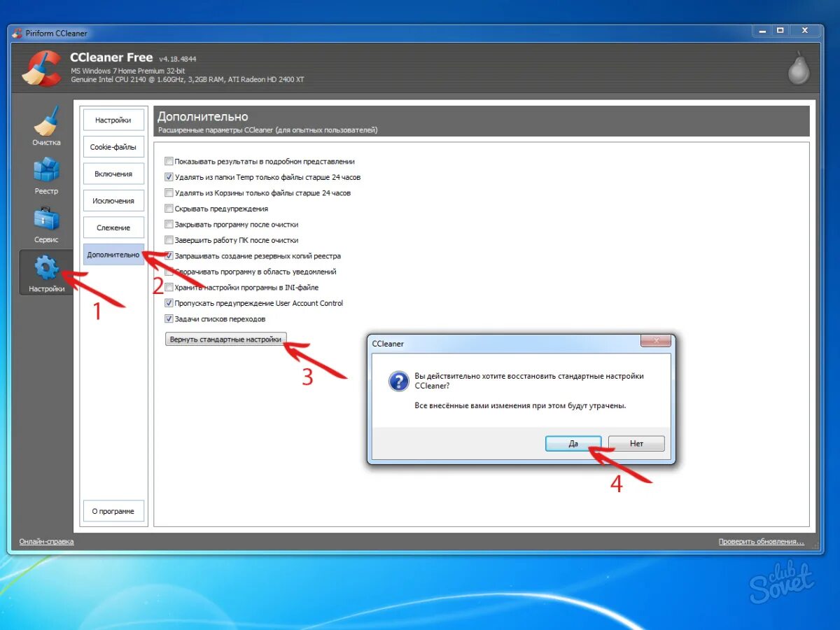Close the CCleaner confirmation dialog
Image resolution: width=840 pixels, height=630 pixels.
point(656,342)
